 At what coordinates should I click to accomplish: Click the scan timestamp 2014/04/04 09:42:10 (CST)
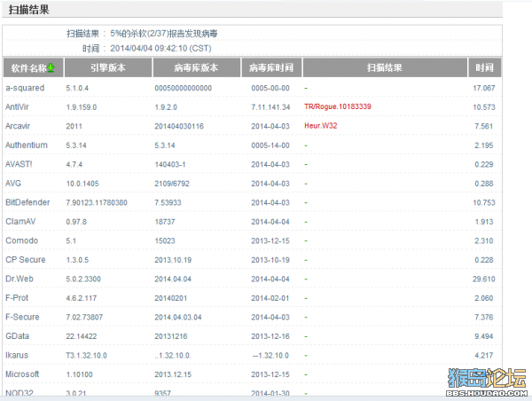point(160,48)
